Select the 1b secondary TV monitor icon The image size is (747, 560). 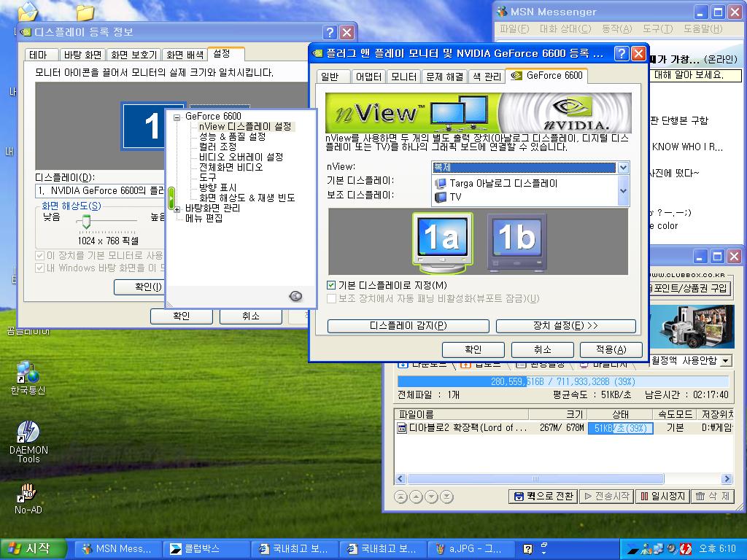pos(517,242)
